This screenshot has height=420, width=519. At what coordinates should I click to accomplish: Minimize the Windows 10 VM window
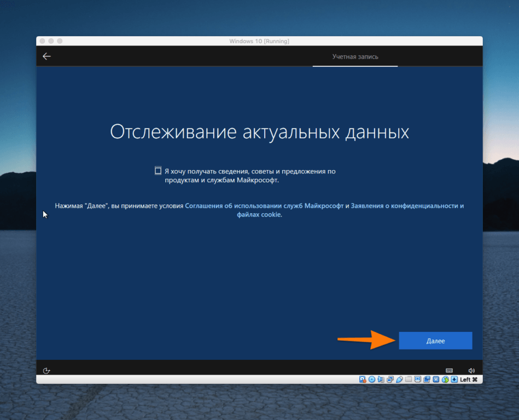click(x=51, y=41)
